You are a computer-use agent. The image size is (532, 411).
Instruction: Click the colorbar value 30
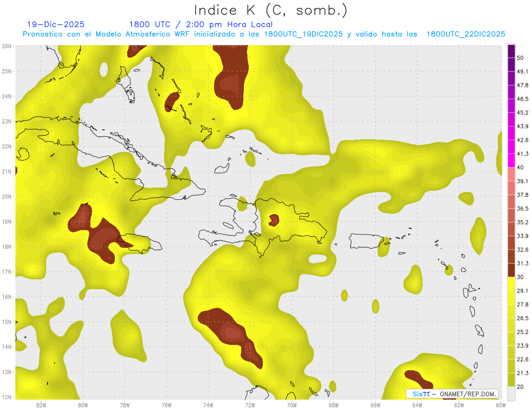click(521, 277)
